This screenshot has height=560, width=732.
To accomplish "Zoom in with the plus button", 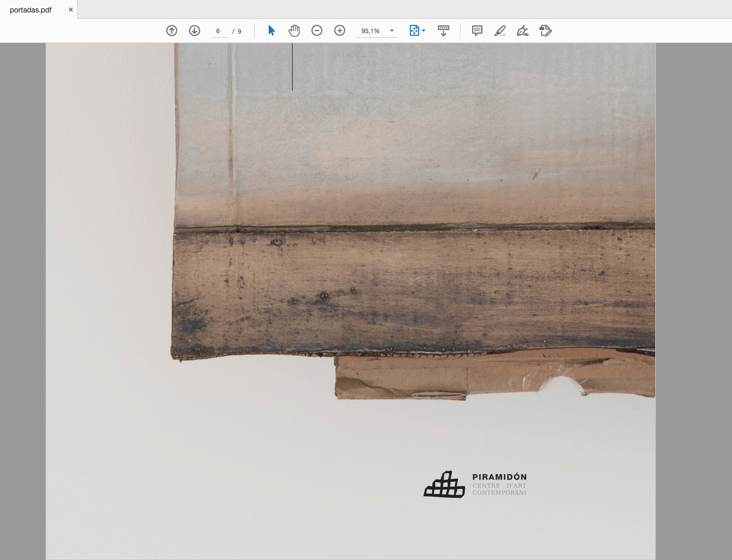I will (x=340, y=31).
